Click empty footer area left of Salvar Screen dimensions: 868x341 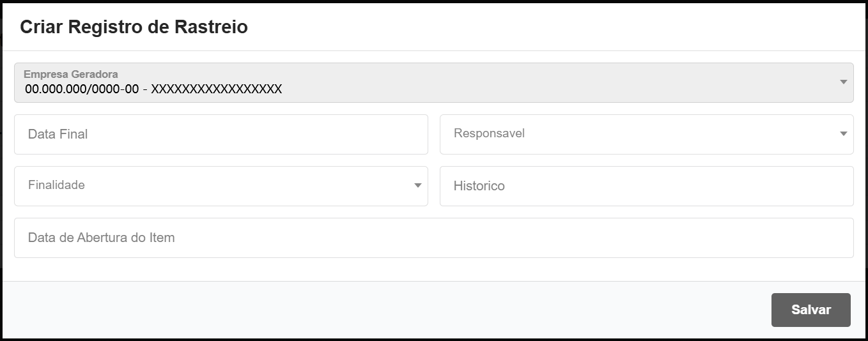click(x=384, y=310)
